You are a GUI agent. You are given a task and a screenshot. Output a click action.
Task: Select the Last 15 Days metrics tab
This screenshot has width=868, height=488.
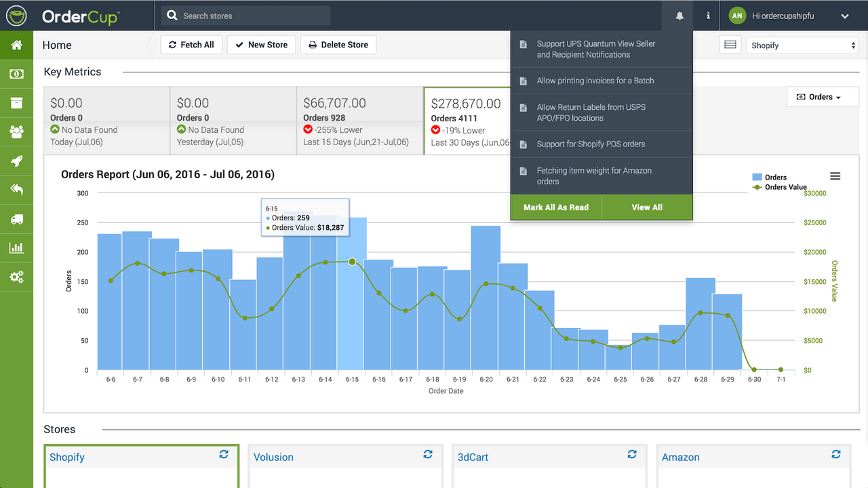pos(360,121)
